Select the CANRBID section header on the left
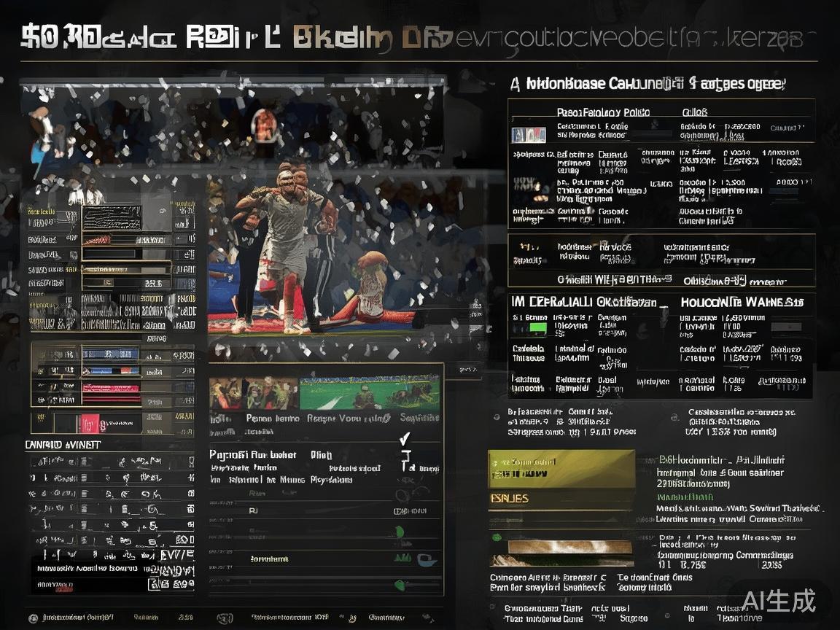840x630 pixels. tap(63, 444)
